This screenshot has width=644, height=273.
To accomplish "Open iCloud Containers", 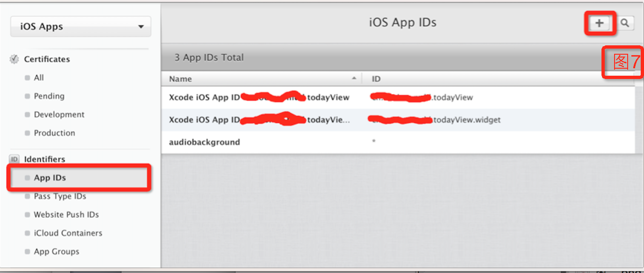I will coord(68,233).
